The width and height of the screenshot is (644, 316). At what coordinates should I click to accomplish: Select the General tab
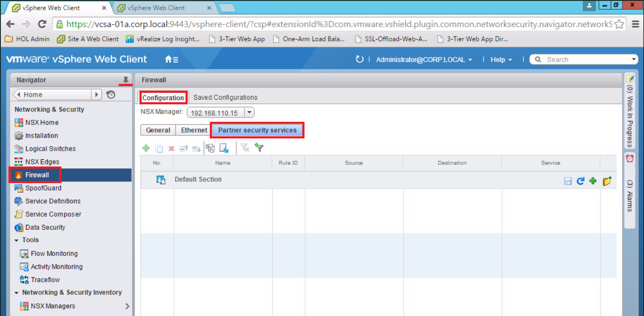[x=158, y=130]
